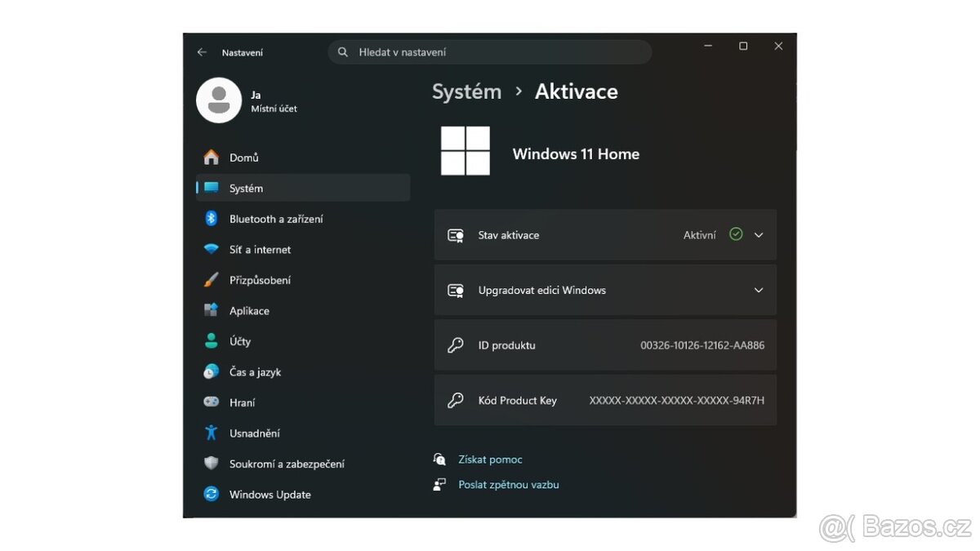Click the Bluetooth icon in sidebar
This screenshot has height=551, width=980.
pyautogui.click(x=212, y=219)
